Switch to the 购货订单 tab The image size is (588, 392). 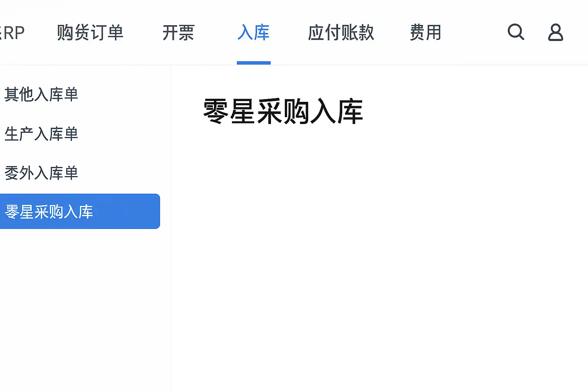90,33
